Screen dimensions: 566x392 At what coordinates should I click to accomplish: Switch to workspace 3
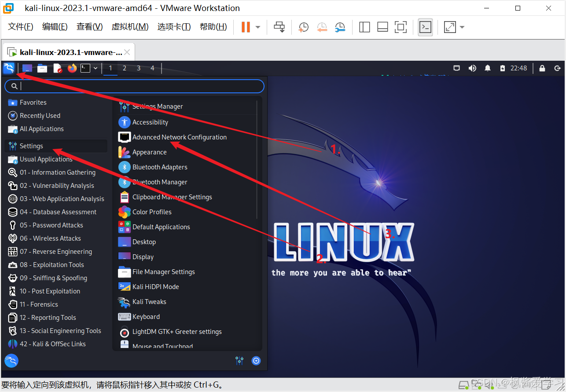(139, 68)
